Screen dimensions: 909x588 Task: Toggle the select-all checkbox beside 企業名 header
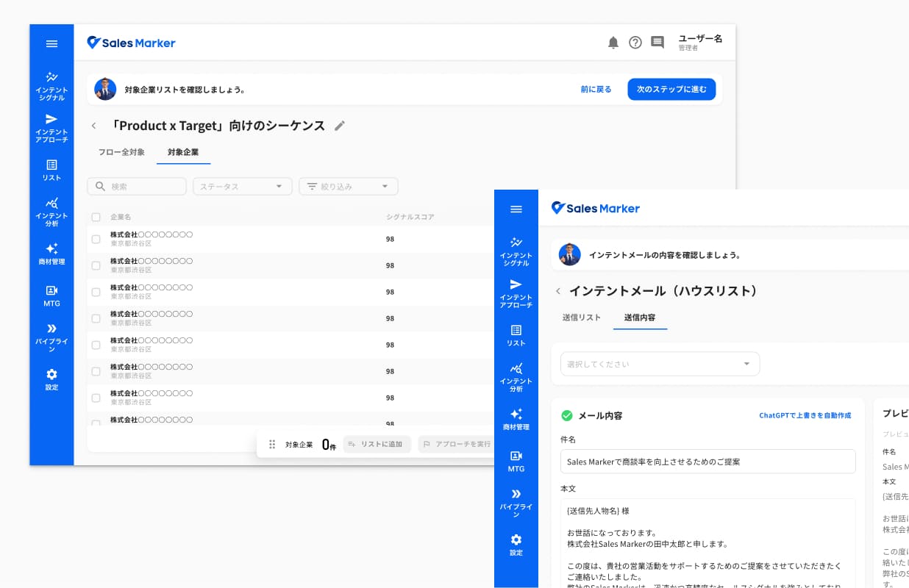coord(96,217)
